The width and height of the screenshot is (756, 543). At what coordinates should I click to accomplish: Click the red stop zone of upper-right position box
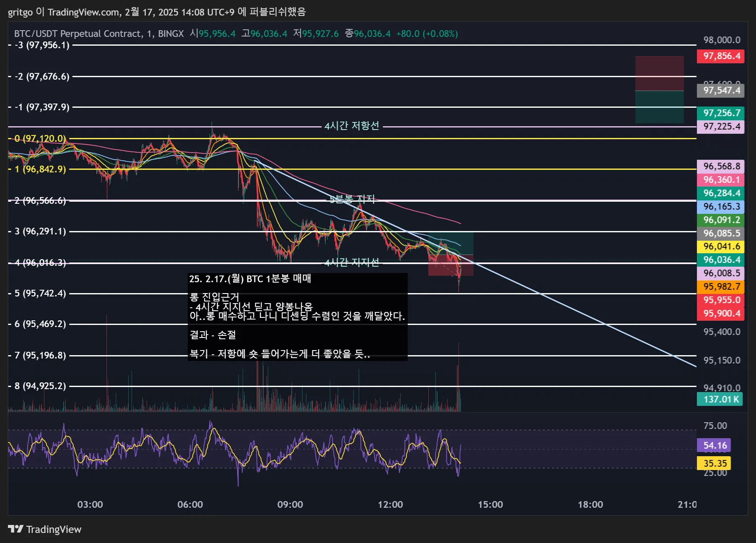[x=659, y=73]
